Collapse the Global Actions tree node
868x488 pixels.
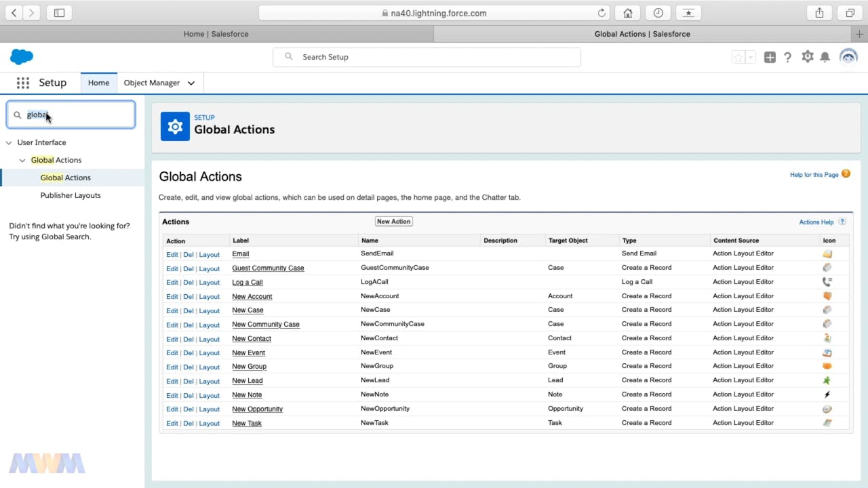[22, 161]
